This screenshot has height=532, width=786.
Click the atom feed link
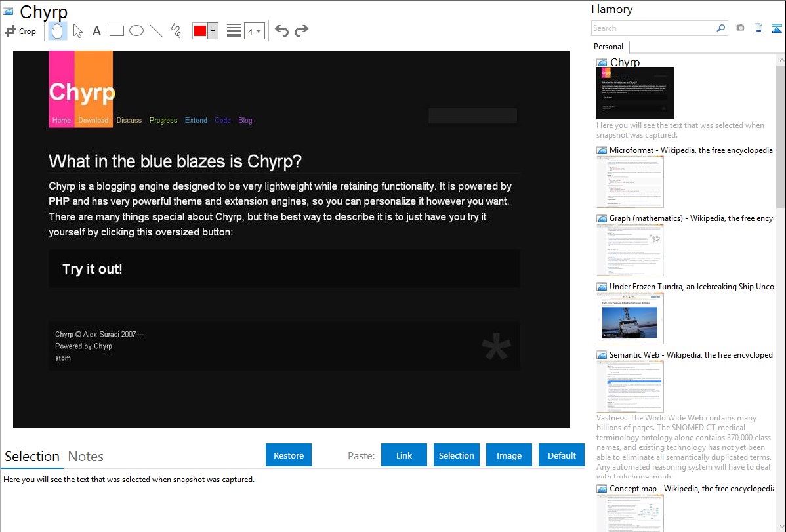tap(63, 358)
